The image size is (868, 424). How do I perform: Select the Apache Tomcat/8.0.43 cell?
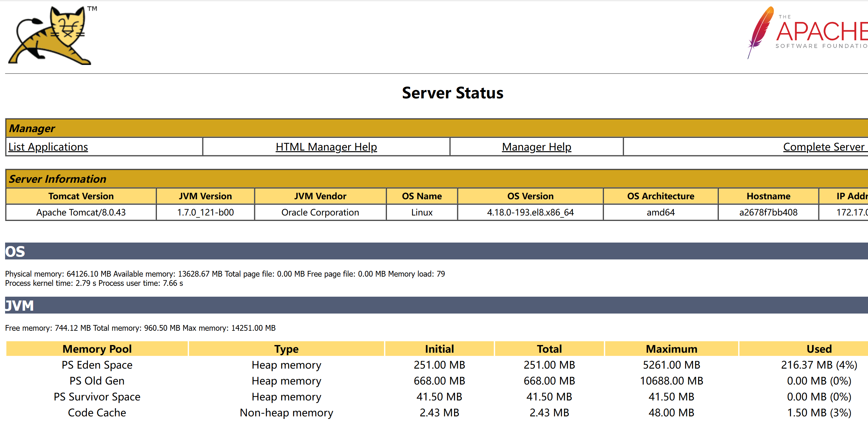coord(81,212)
